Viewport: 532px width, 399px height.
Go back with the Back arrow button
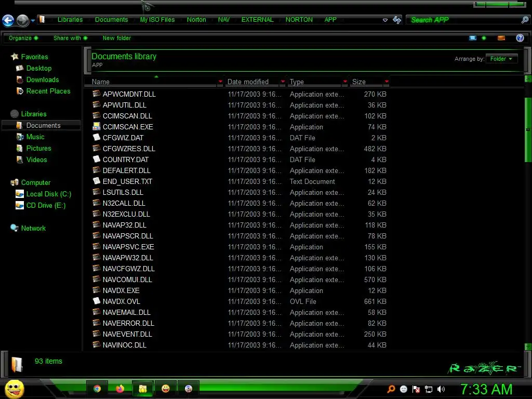(8, 20)
